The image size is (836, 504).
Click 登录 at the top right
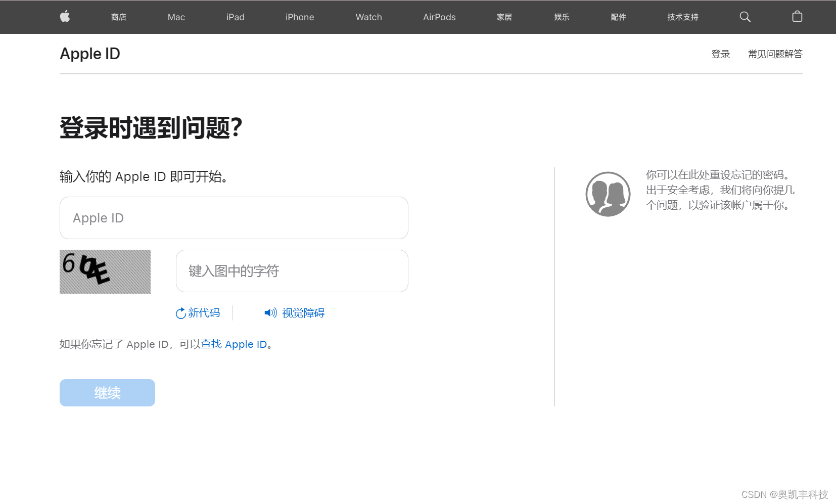[721, 54]
